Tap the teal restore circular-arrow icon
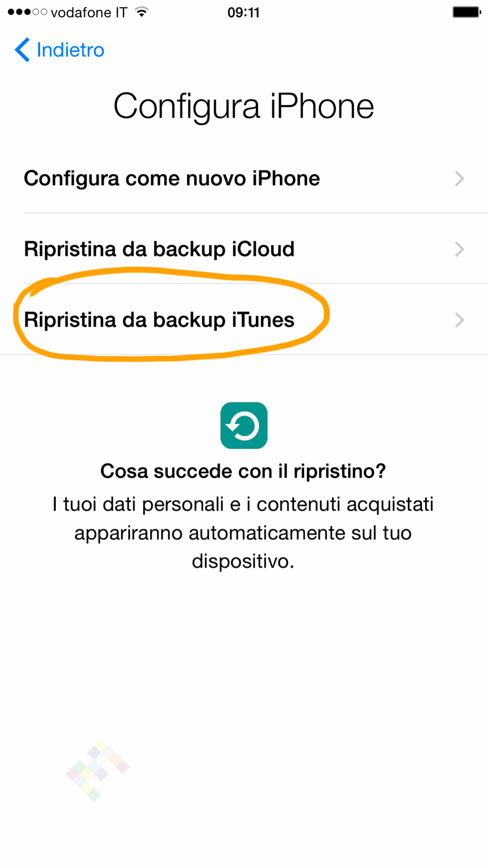 (x=243, y=425)
